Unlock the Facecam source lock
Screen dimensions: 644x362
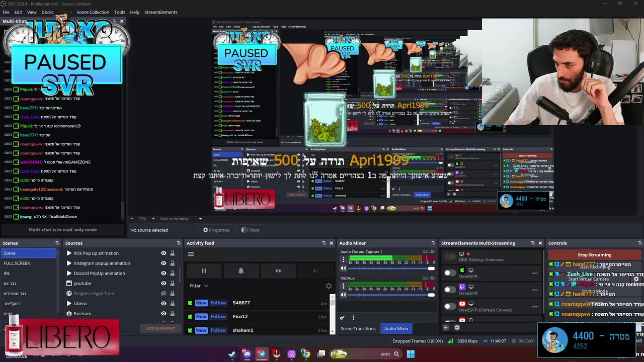pos(172,314)
